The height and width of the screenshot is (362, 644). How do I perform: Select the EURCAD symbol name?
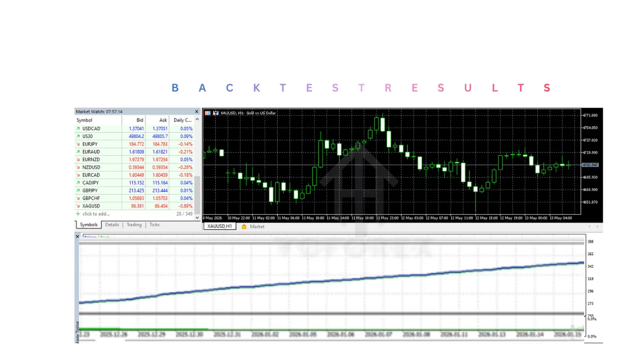[91, 175]
